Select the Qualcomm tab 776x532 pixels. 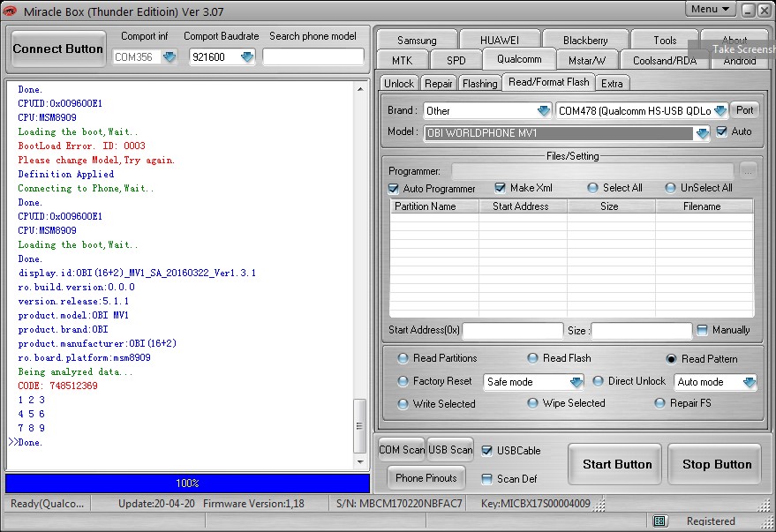(519, 59)
